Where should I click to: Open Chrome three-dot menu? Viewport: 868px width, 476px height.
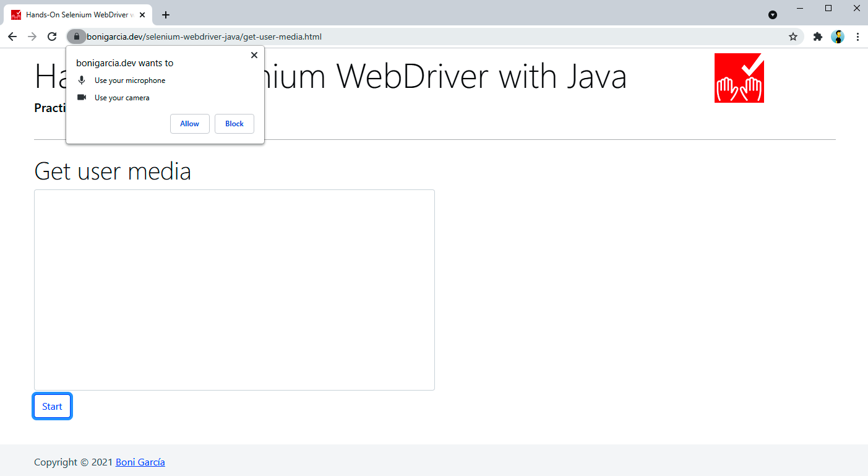point(857,37)
